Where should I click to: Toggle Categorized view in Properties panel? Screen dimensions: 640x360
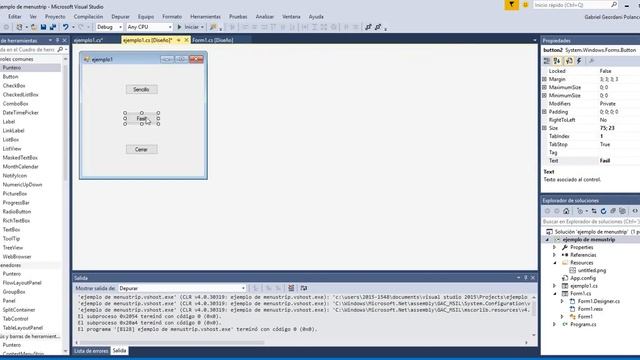pyautogui.click(x=547, y=61)
